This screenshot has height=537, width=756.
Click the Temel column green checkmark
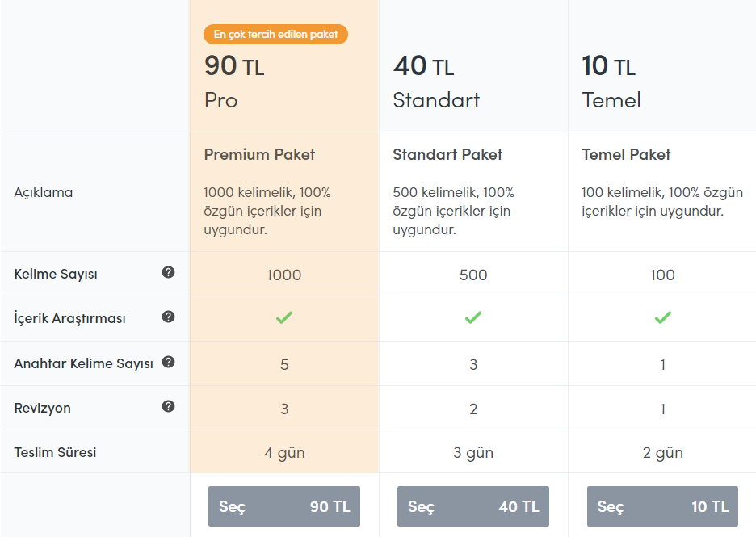tap(663, 317)
